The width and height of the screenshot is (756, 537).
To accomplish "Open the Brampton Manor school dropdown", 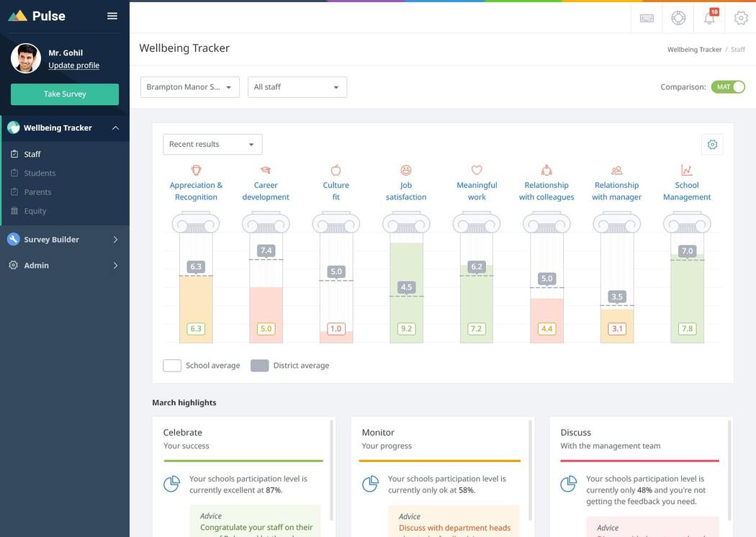I will tap(190, 87).
